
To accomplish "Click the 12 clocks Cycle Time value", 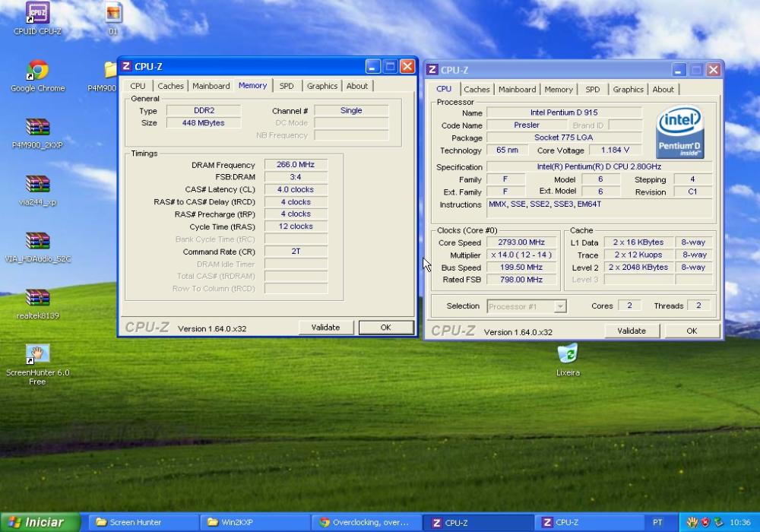I will tap(296, 226).
